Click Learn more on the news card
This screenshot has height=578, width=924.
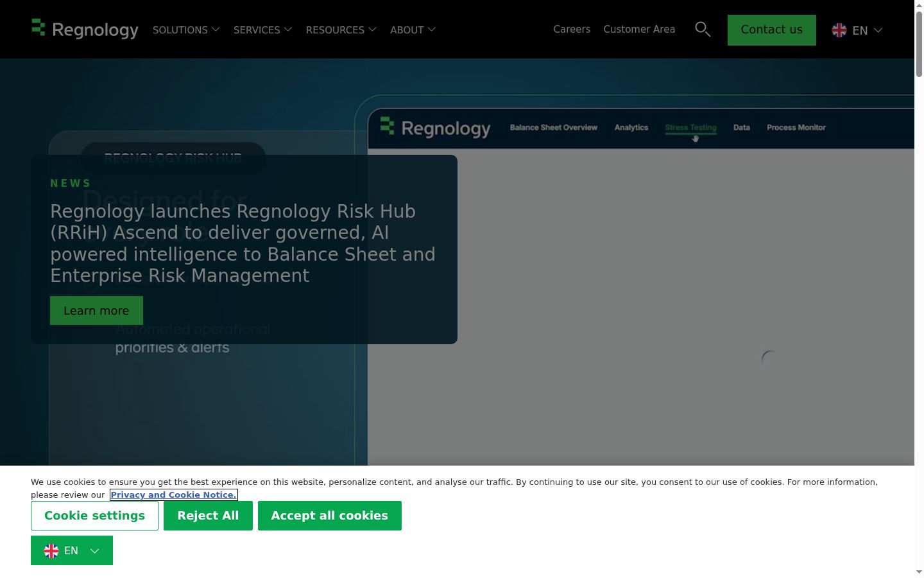click(x=96, y=311)
